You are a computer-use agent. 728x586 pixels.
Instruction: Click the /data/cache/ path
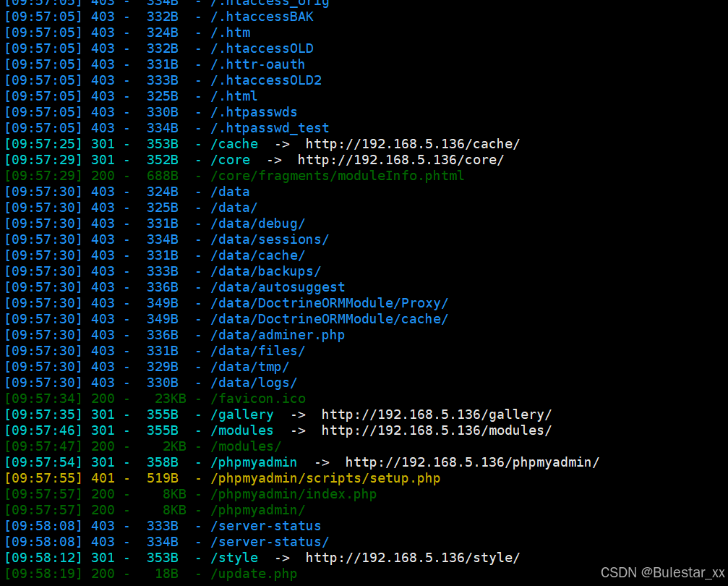pos(257,255)
